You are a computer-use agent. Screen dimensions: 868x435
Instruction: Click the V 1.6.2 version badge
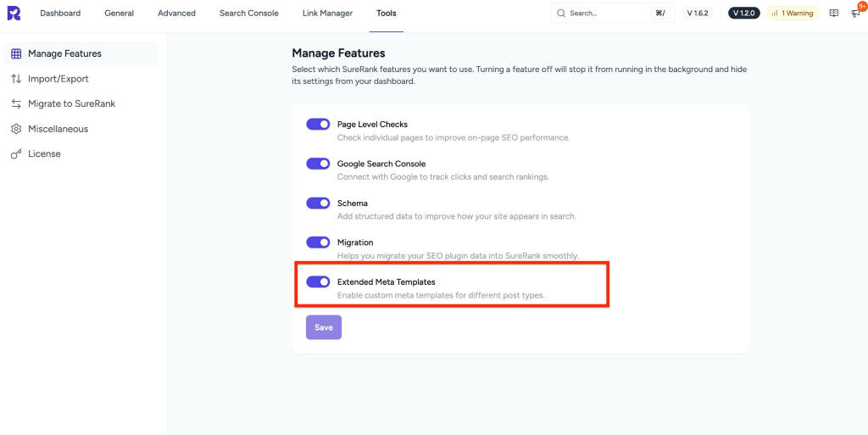698,14
